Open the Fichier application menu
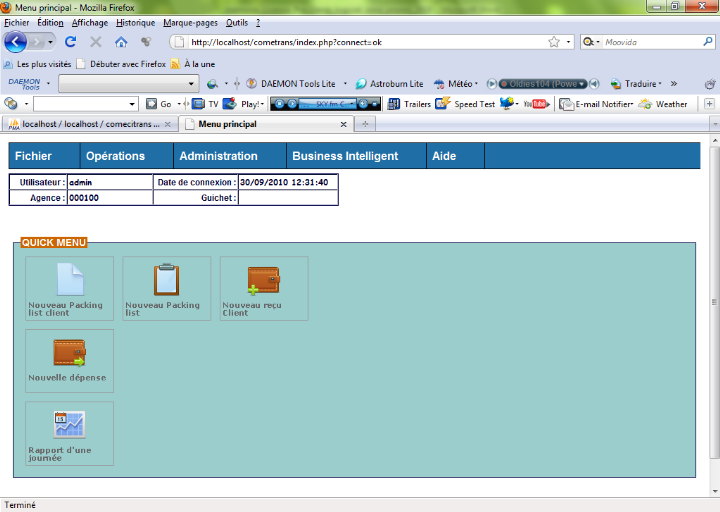The height and width of the screenshot is (512, 720). (44, 156)
